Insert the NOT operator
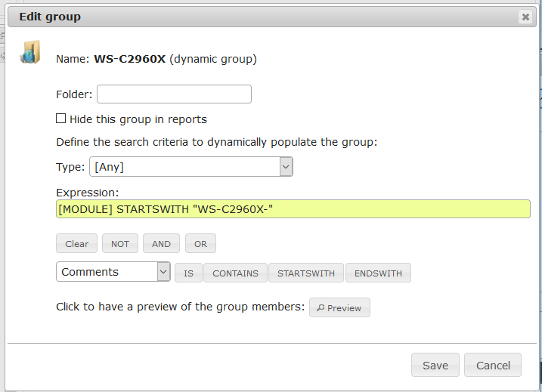Viewport: 542px width, 392px height. coord(120,243)
